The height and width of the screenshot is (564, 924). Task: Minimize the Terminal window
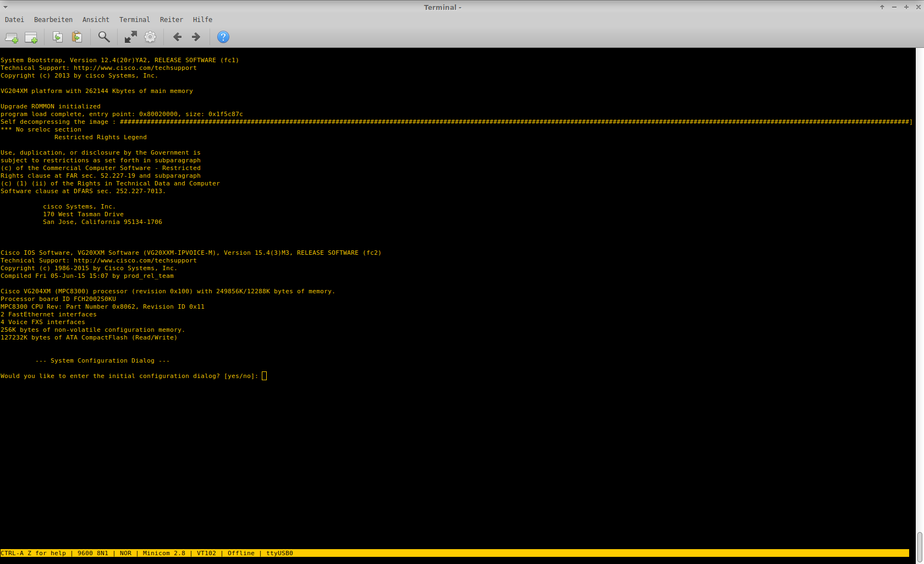894,7
